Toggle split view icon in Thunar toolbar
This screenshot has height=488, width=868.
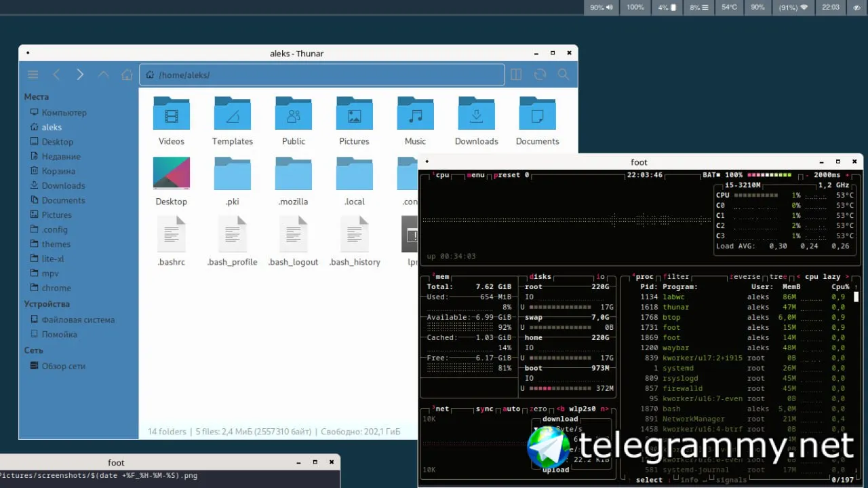[516, 75]
